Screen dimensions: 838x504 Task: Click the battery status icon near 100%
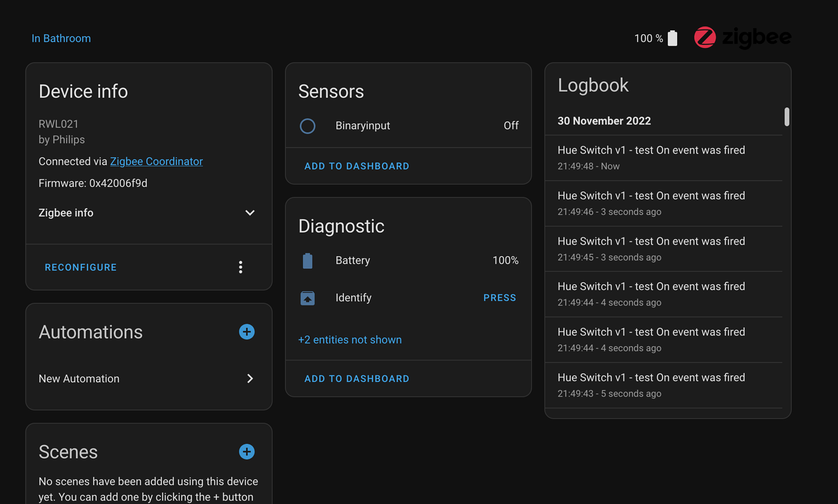[x=672, y=38]
